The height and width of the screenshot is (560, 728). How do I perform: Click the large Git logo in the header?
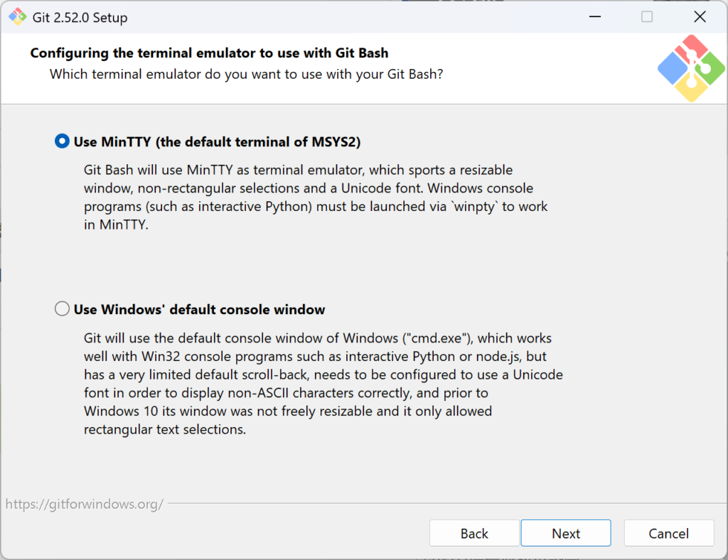[691, 68]
